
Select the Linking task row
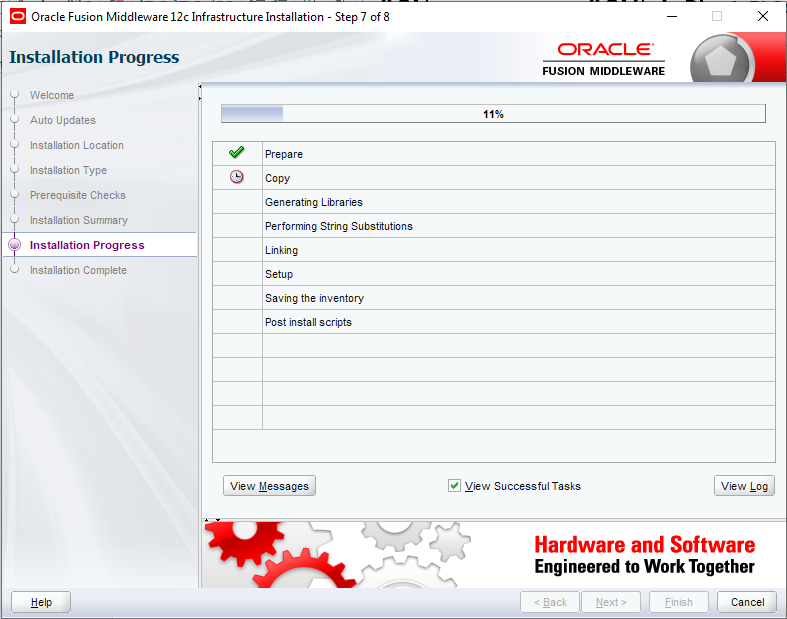click(494, 250)
